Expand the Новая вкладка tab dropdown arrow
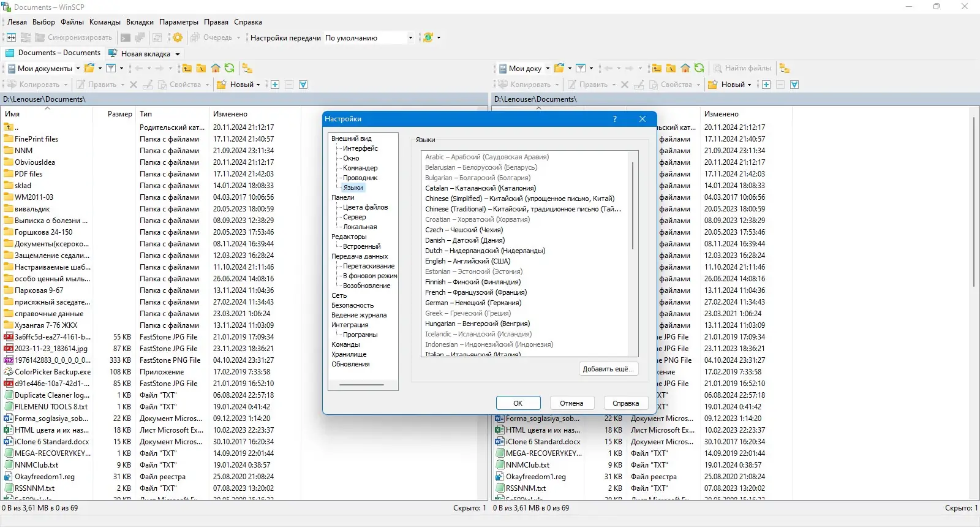Viewport: 980px width, 527px height. [x=178, y=54]
